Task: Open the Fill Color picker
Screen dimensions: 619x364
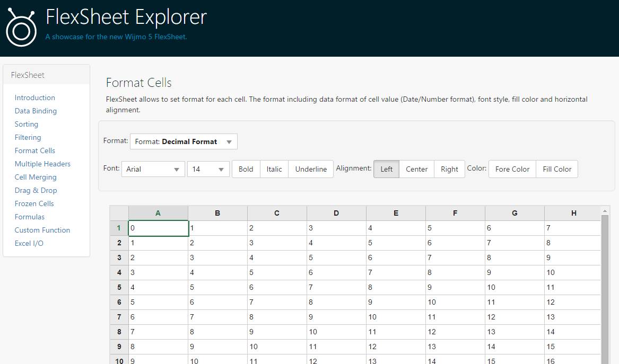Action: pos(556,169)
